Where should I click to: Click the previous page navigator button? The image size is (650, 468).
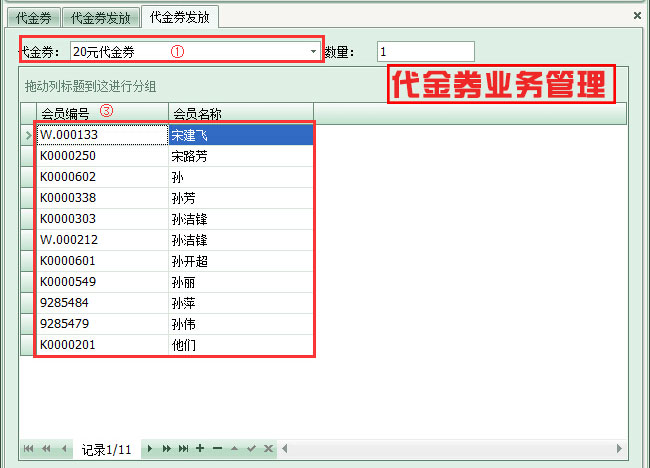(46, 449)
